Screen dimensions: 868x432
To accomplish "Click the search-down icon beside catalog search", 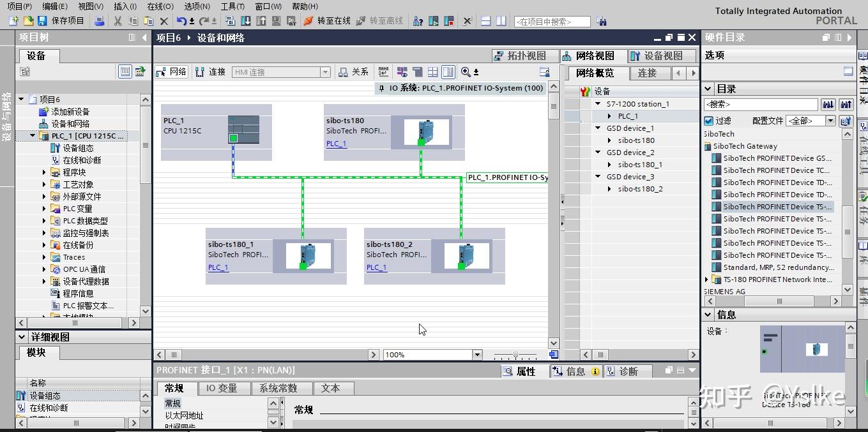I will (x=828, y=105).
